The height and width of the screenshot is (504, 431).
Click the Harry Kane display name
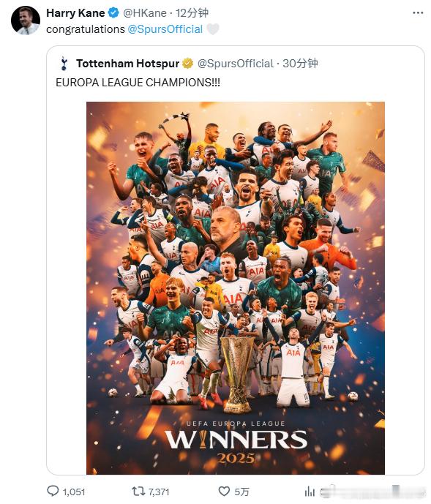(x=75, y=13)
